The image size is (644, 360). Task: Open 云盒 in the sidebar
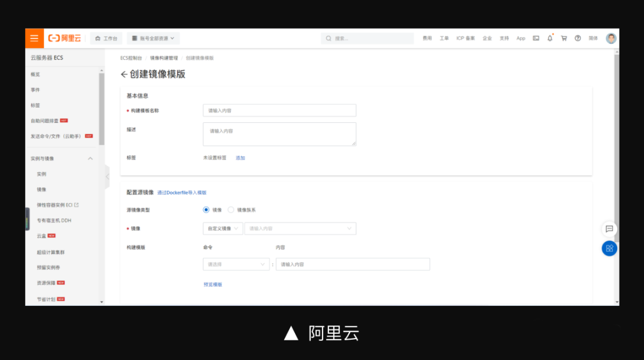pyautogui.click(x=42, y=236)
